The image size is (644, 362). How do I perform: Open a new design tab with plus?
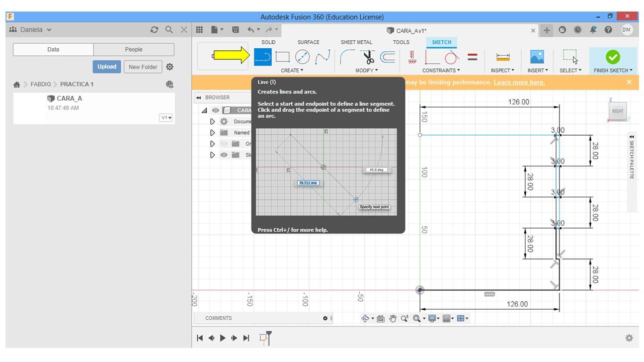(547, 30)
